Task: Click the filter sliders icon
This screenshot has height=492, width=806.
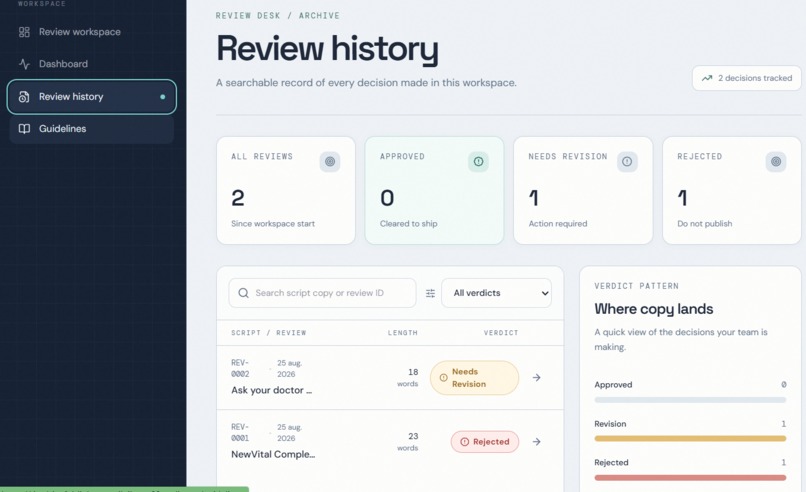Action: pos(430,293)
